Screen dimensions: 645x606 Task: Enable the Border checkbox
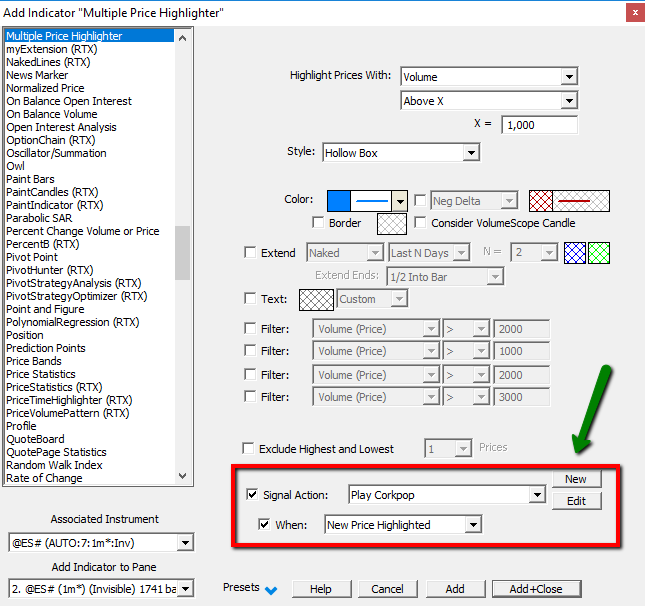click(x=318, y=223)
